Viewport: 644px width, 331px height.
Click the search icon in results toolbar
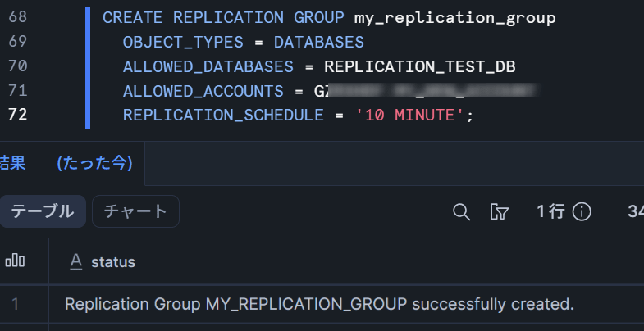coord(462,212)
